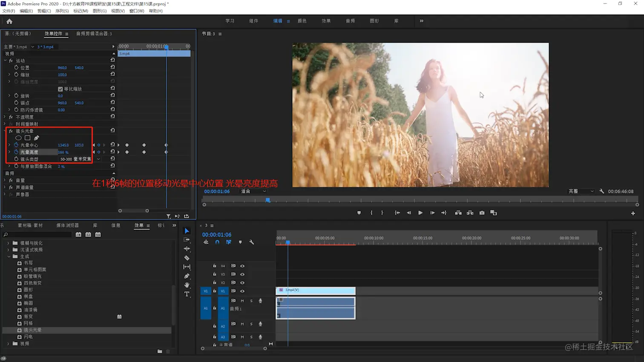Select the 镜头光晕 effect in the list
Screen dimensions: 644x362
pos(32,330)
